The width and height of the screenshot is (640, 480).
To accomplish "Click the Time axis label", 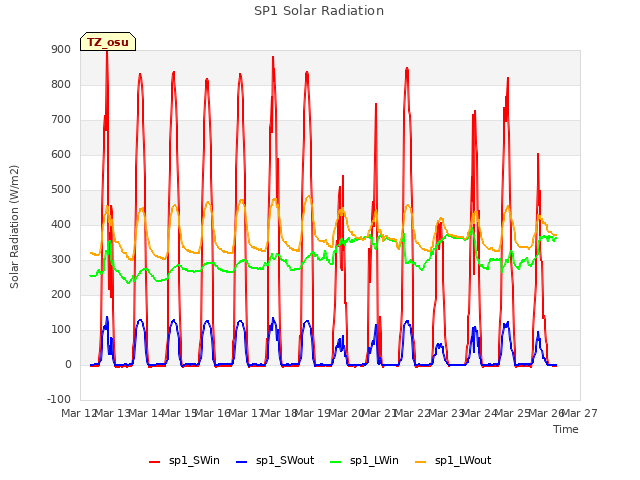I will (x=566, y=429).
